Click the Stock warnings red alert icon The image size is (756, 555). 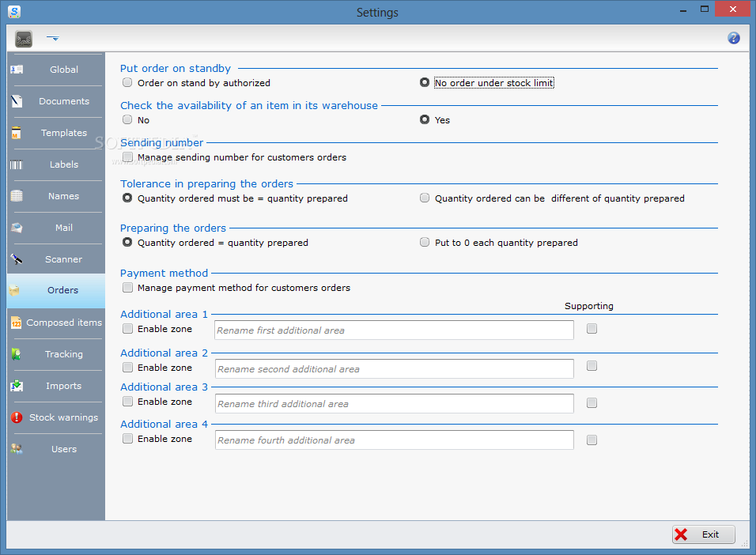(x=17, y=417)
